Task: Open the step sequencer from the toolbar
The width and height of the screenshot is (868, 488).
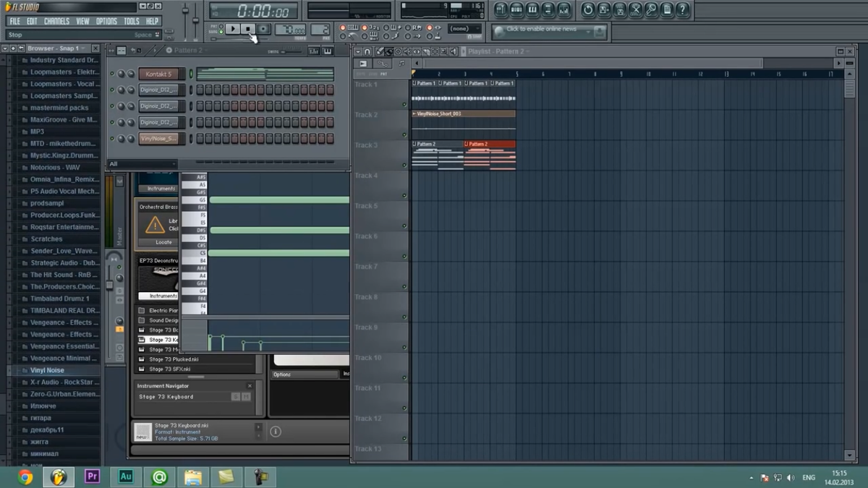Action: click(516, 9)
